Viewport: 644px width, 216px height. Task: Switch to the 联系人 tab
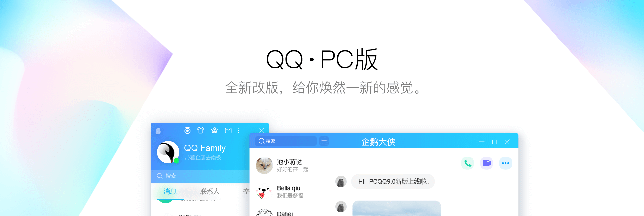[210, 191]
